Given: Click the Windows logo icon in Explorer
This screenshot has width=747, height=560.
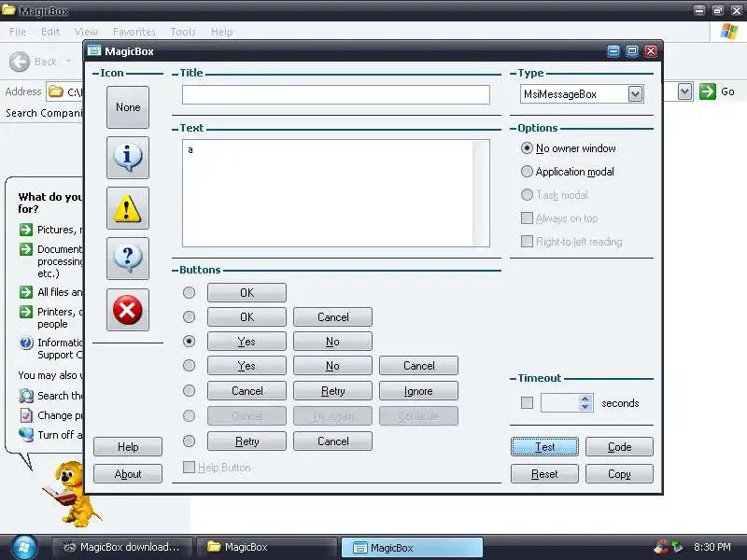Looking at the screenshot, I should (729, 32).
